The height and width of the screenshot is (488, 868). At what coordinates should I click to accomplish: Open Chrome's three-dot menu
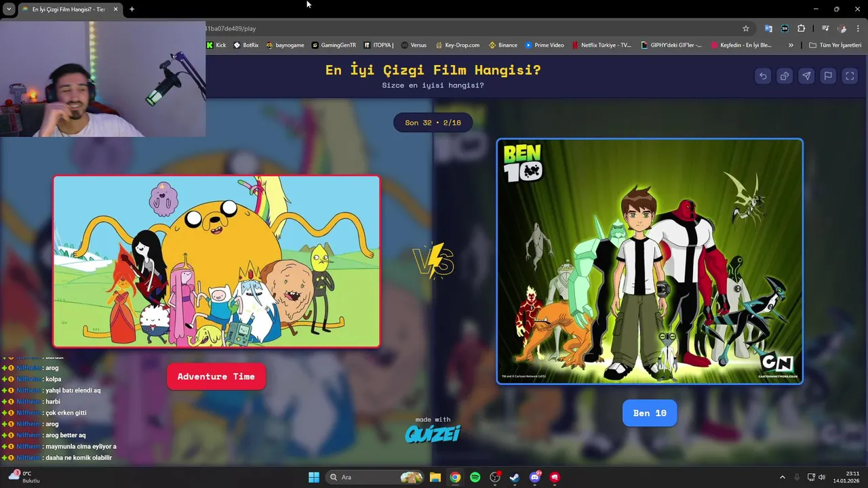pyautogui.click(x=859, y=28)
